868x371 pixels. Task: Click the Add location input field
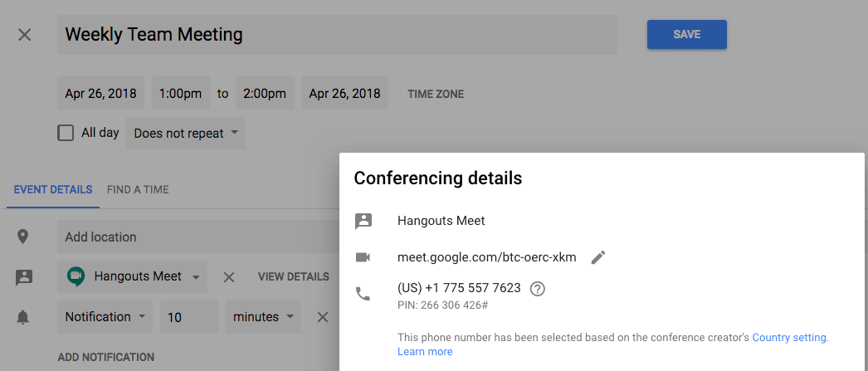199,237
